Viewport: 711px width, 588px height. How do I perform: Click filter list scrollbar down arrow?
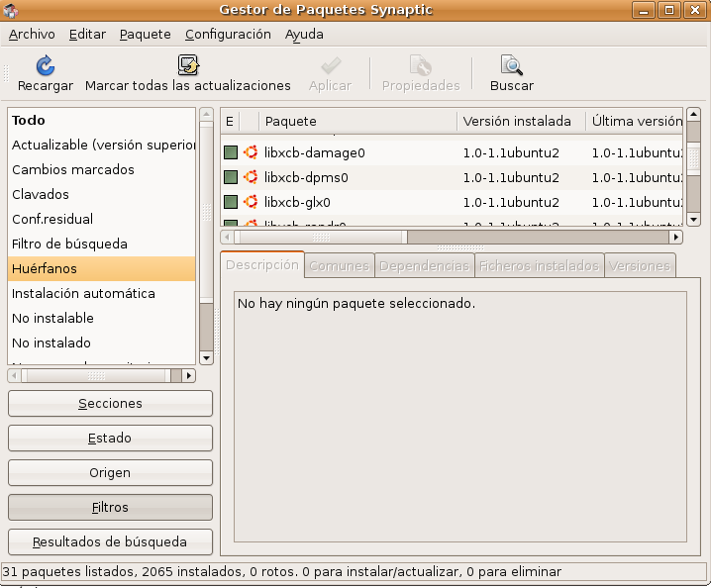click(x=206, y=358)
